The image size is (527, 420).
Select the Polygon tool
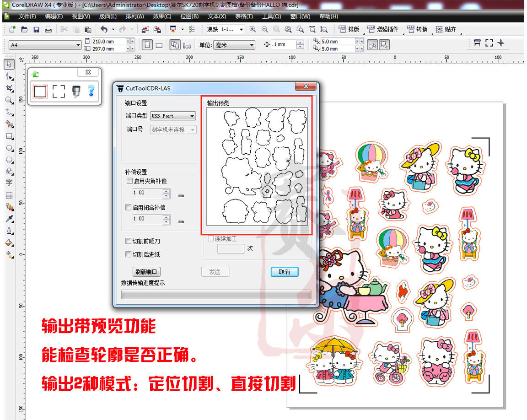coord(10,160)
